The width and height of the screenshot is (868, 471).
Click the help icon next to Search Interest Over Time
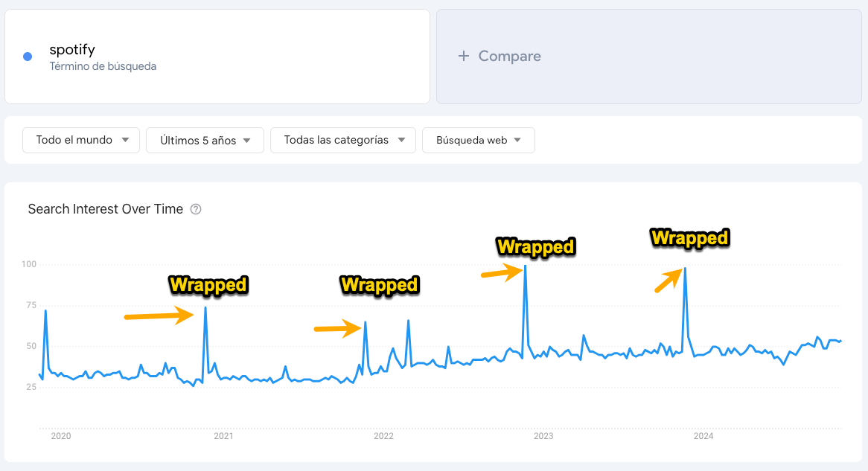[195, 209]
